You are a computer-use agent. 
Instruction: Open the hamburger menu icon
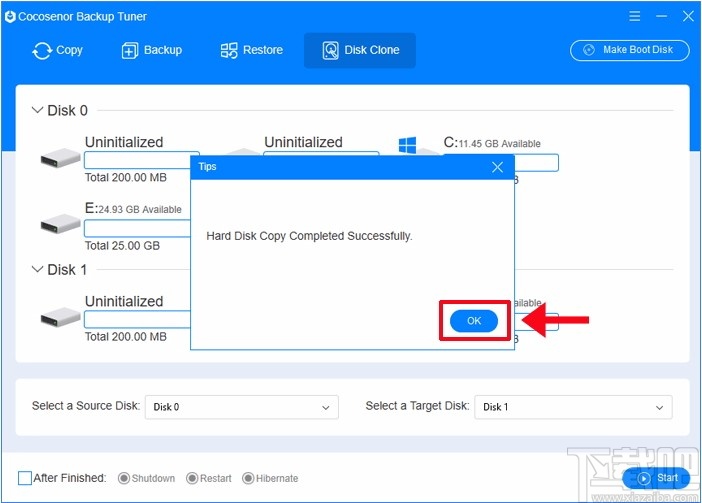pyautogui.click(x=634, y=17)
